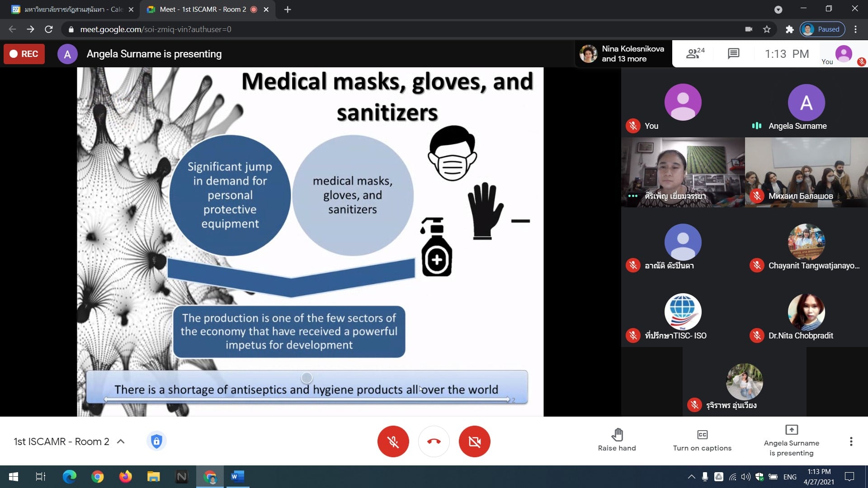
Task: Turn on captions
Action: (x=702, y=441)
